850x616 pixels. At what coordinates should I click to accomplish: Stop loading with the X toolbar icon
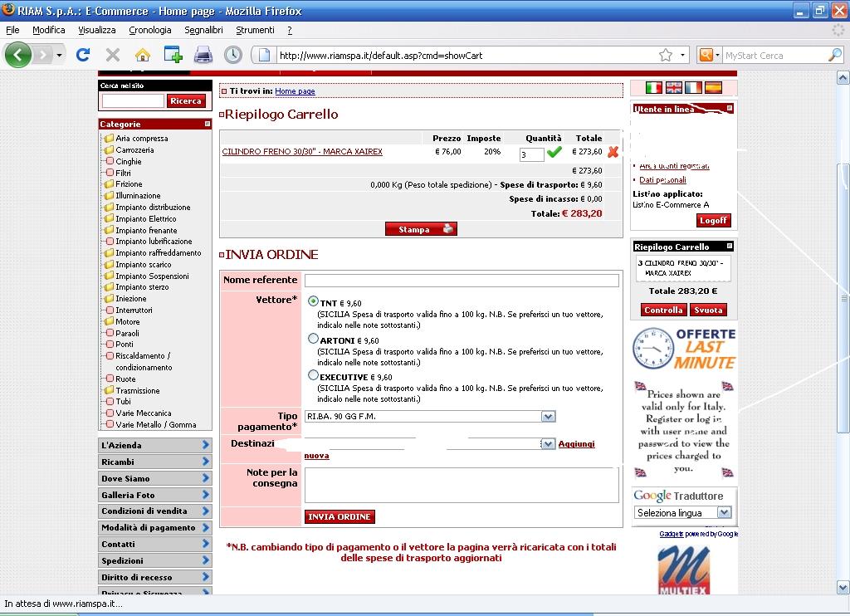pos(113,55)
